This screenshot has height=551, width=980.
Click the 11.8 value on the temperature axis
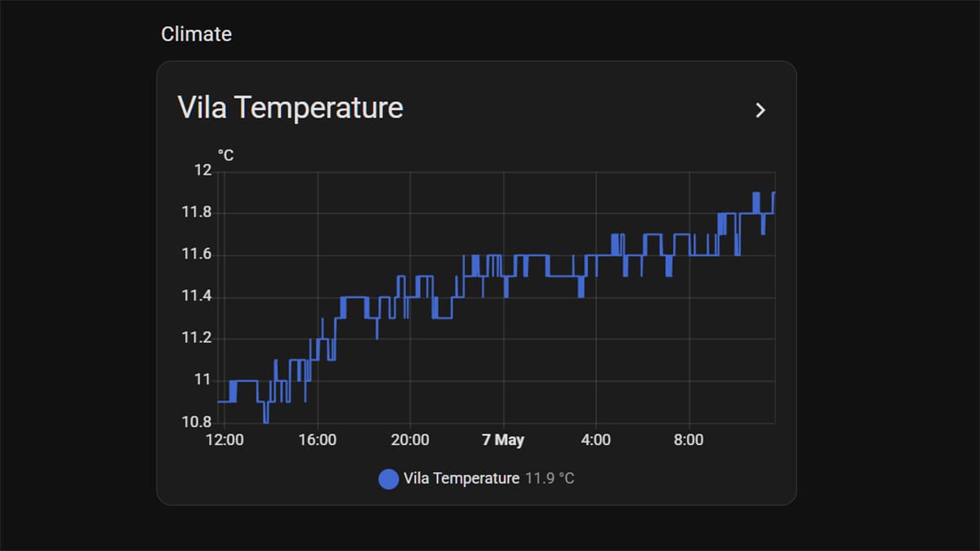click(196, 213)
